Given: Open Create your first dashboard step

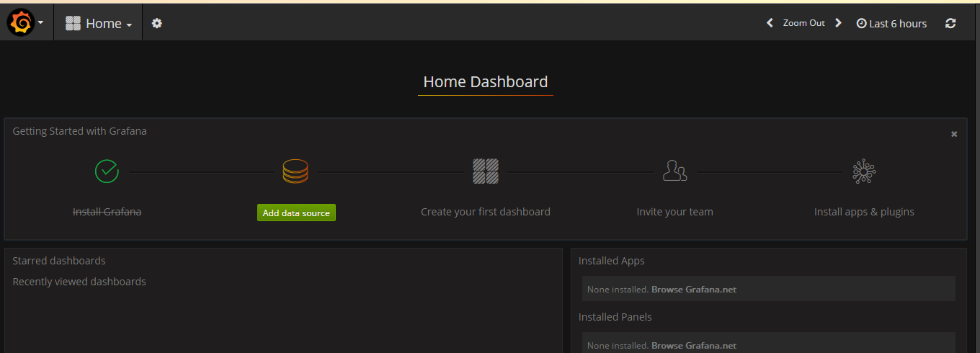Looking at the screenshot, I should pyautogui.click(x=486, y=212).
